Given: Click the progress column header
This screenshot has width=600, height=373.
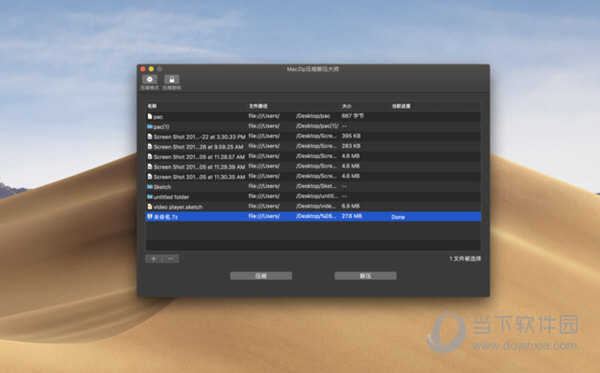Looking at the screenshot, I should pyautogui.click(x=401, y=106).
